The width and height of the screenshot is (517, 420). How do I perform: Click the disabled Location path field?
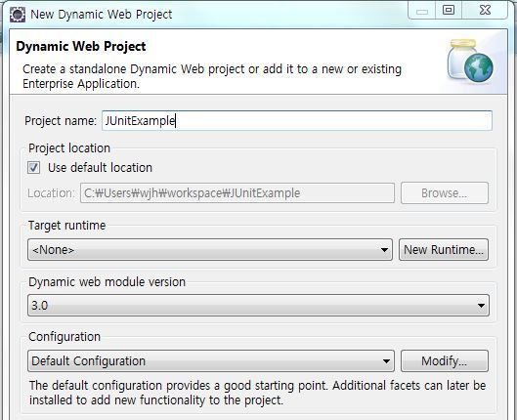click(237, 193)
